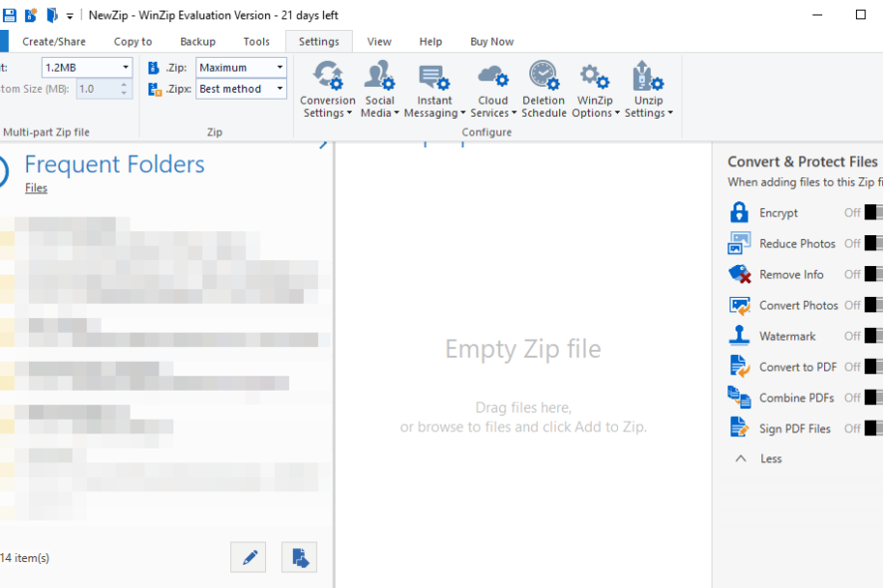Click the save icon in title bar

[x=10, y=15]
